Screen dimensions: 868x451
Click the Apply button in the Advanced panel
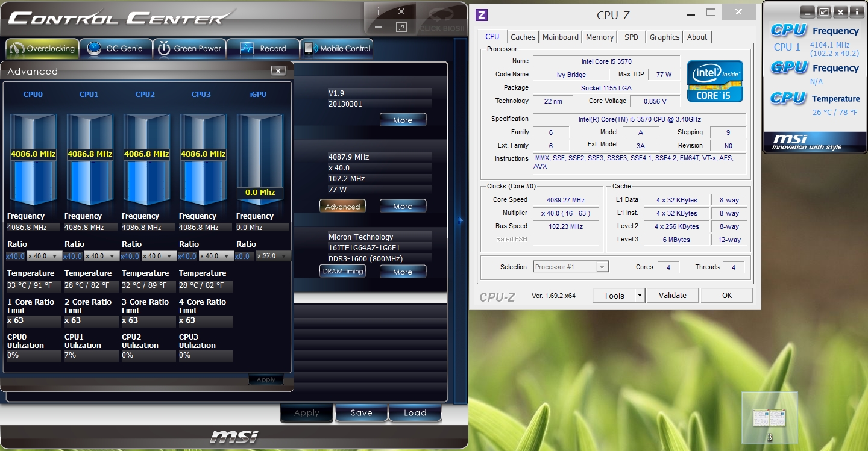click(266, 380)
